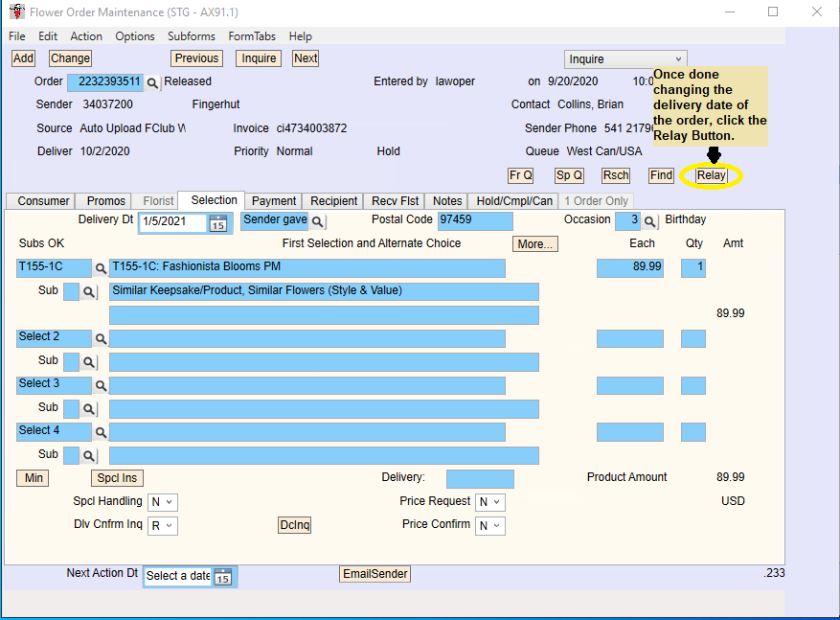The width and height of the screenshot is (840, 620).
Task: Switch to the Hold/Cmpl/Can tab
Action: [514, 201]
